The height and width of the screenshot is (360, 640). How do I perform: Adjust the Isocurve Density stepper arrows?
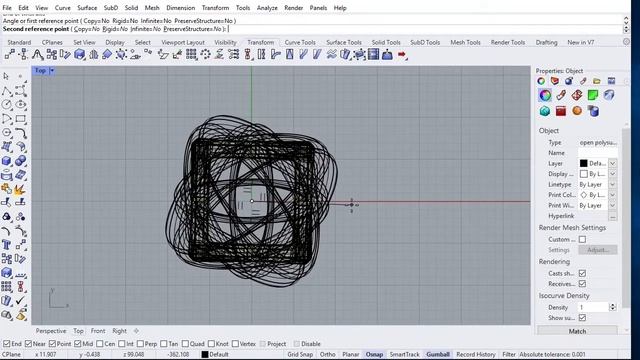612,307
